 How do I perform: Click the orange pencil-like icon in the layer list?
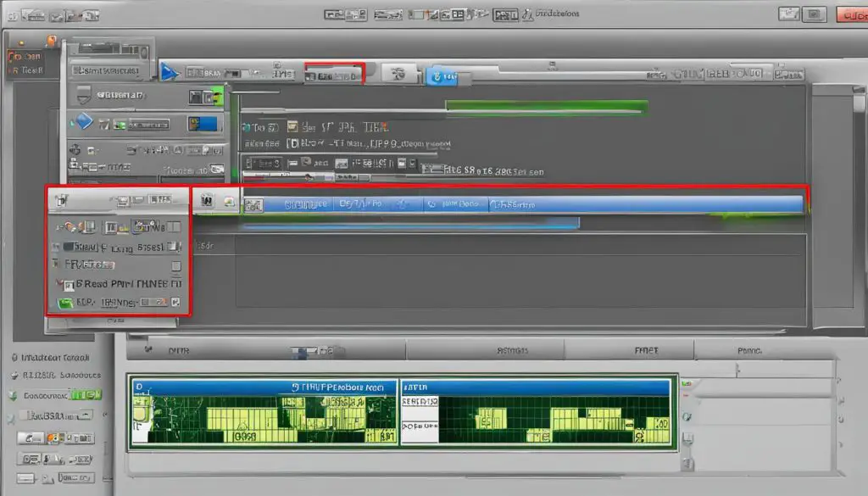click(x=70, y=226)
